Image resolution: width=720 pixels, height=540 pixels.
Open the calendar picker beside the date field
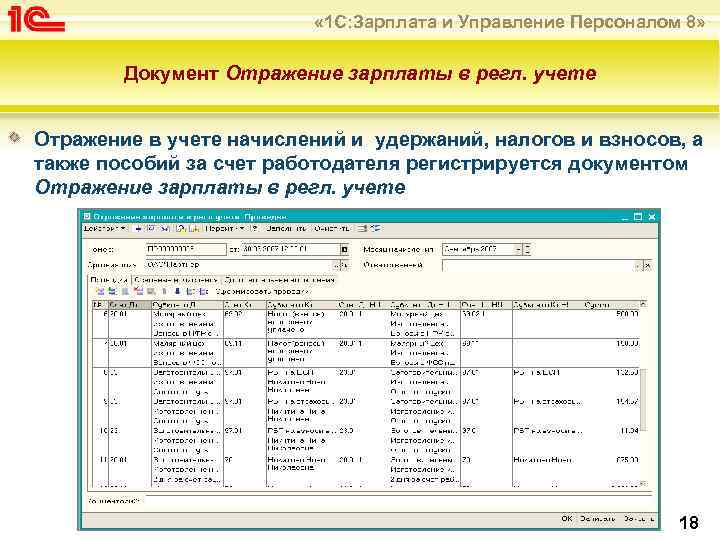click(x=344, y=249)
